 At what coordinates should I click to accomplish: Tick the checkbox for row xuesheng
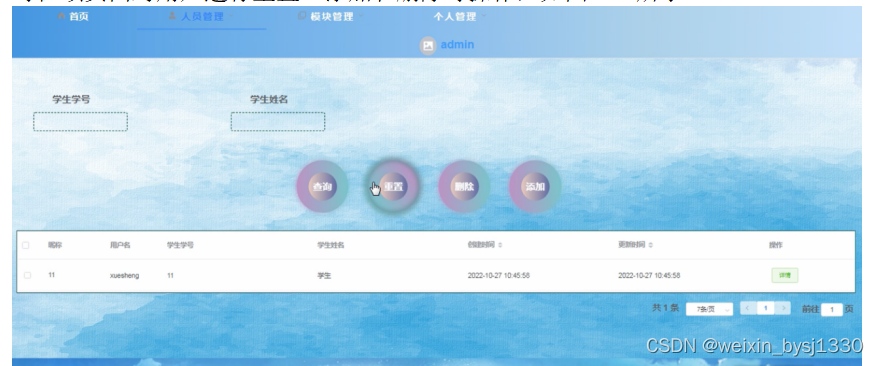tap(27, 275)
